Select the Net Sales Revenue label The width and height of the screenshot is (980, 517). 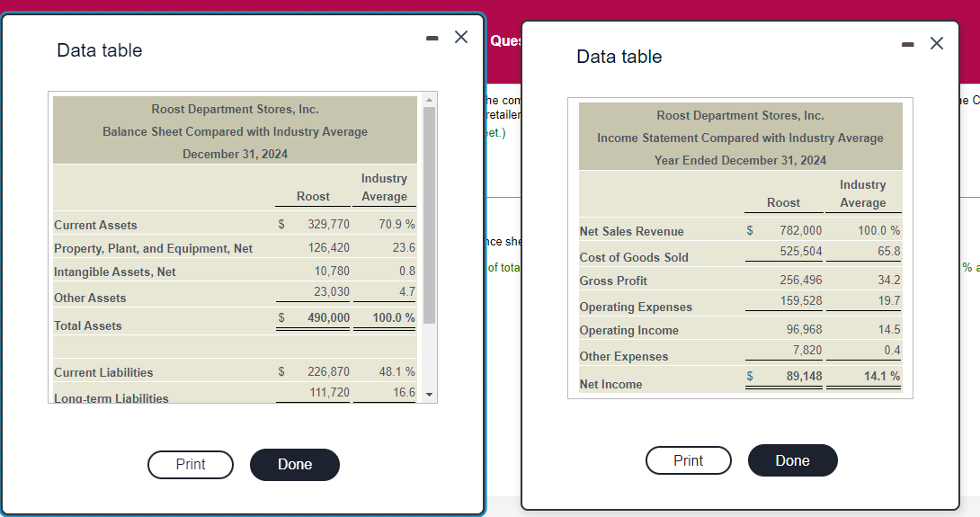pos(631,231)
